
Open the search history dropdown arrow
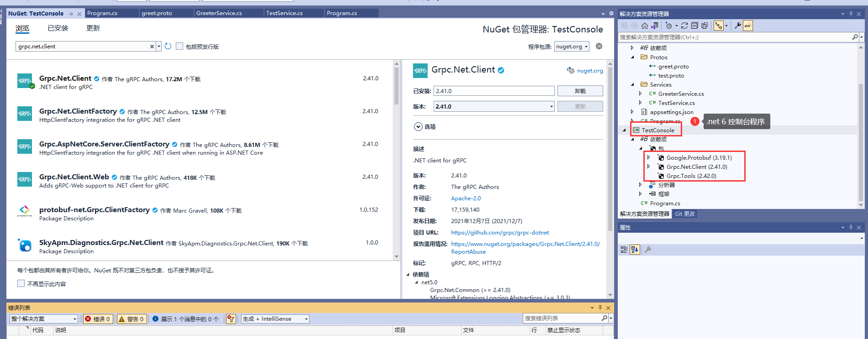click(159, 47)
